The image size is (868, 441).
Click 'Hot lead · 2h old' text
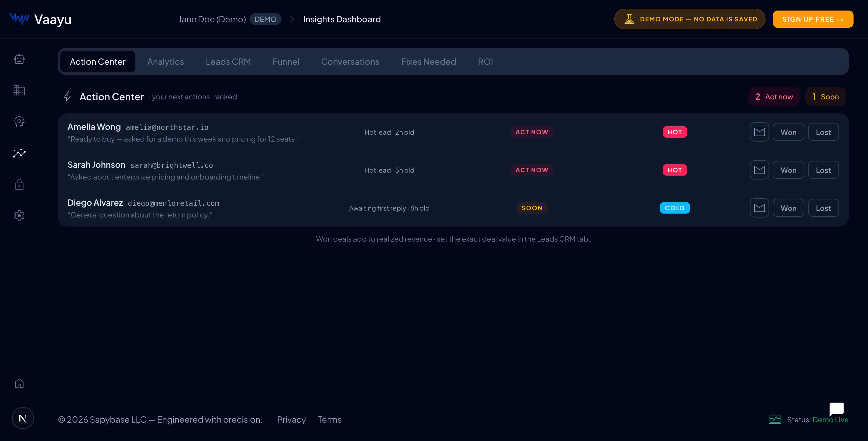point(389,132)
